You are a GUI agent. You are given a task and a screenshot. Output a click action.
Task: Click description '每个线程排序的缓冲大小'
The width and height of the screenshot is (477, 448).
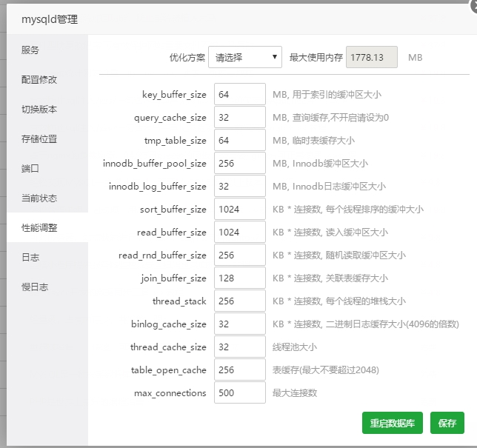(375, 210)
